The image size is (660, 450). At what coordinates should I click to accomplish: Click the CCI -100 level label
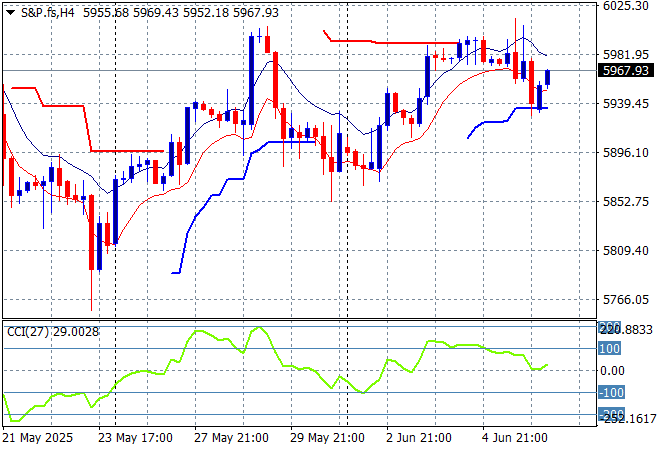tap(612, 392)
